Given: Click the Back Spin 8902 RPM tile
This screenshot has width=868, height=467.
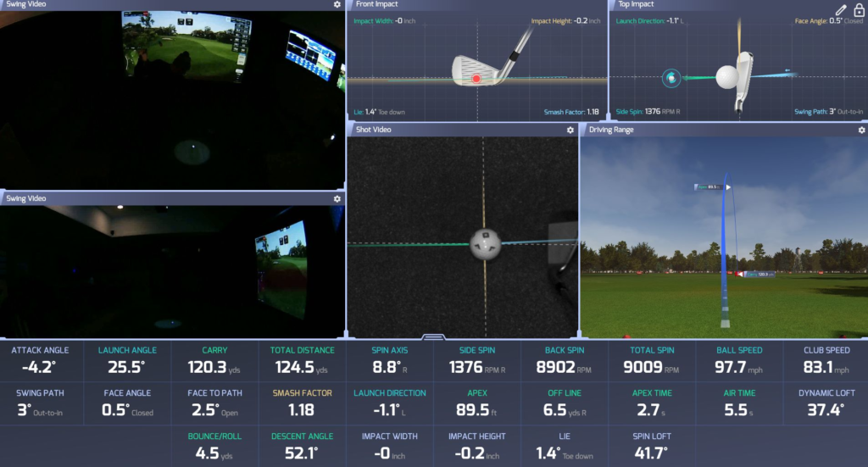Looking at the screenshot, I should [x=564, y=361].
